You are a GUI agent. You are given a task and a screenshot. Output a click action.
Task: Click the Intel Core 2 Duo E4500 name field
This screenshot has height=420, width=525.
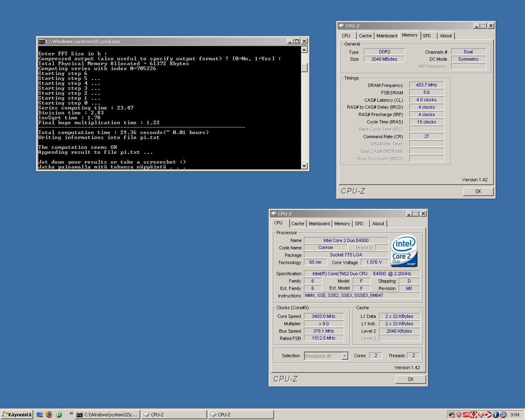click(x=346, y=240)
